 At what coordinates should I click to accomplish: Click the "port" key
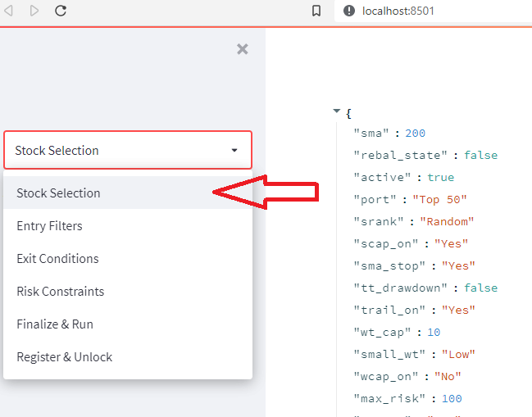coord(375,199)
